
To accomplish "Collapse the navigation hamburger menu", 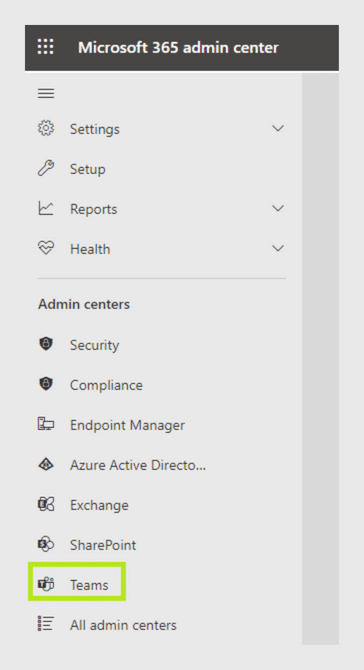I will click(x=46, y=93).
